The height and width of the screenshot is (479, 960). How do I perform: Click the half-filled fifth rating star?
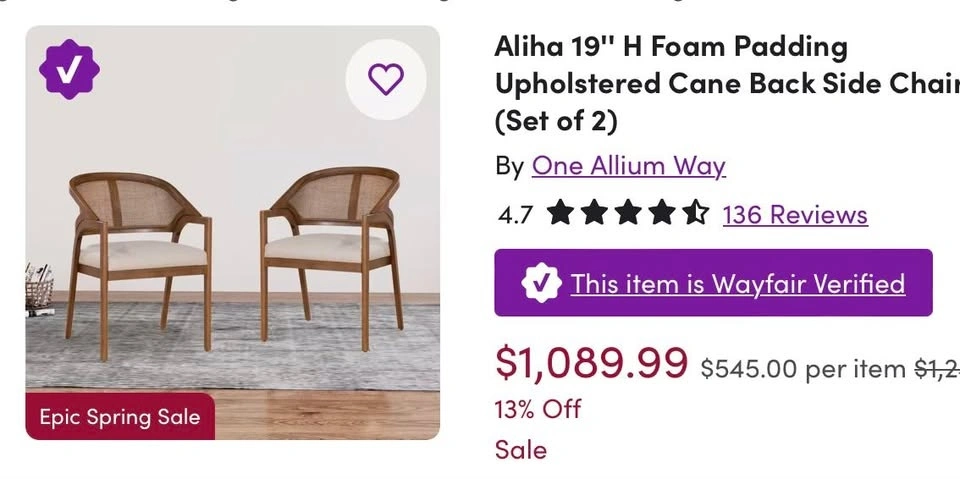(695, 213)
